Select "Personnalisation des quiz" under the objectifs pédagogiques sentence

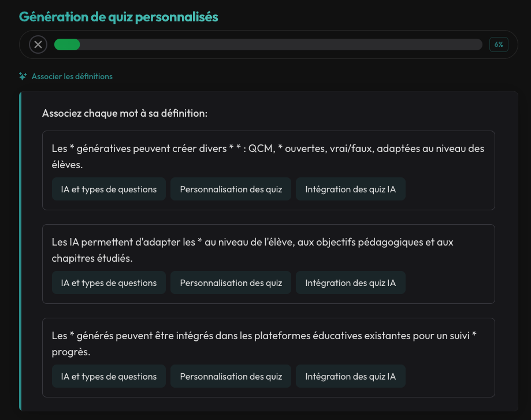(231, 283)
